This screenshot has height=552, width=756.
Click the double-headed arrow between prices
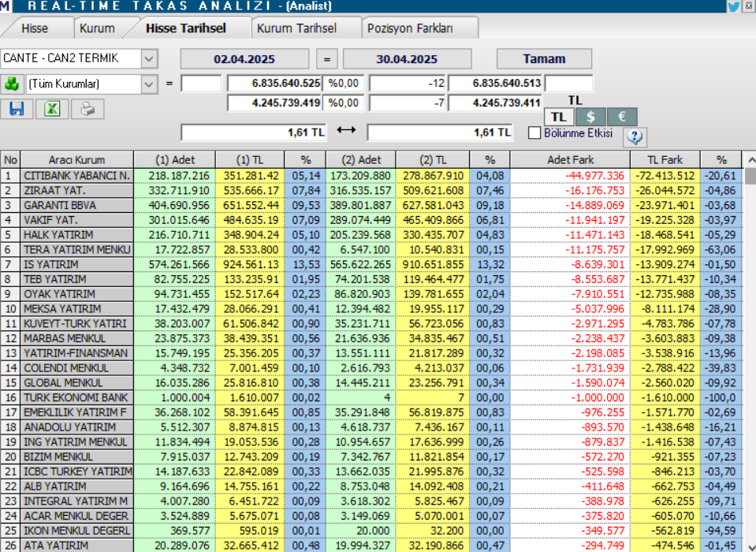tap(346, 129)
